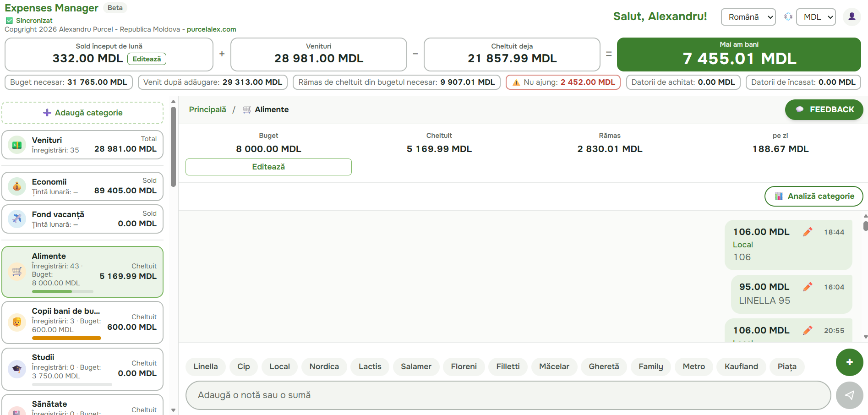The height and width of the screenshot is (415, 868).
Task: Toggle the Sincronizat checkbox
Action: 9,21
